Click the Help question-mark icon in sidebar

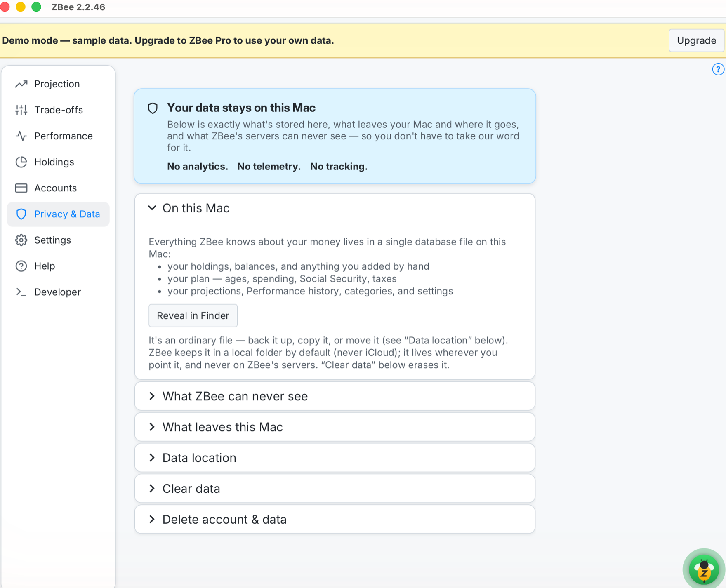[21, 266]
